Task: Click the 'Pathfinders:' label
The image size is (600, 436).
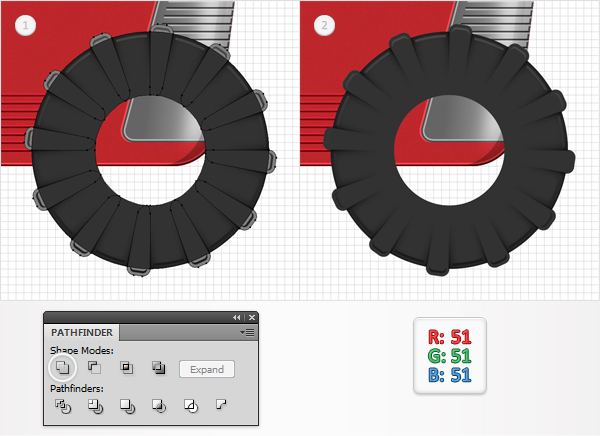Action: 77,389
